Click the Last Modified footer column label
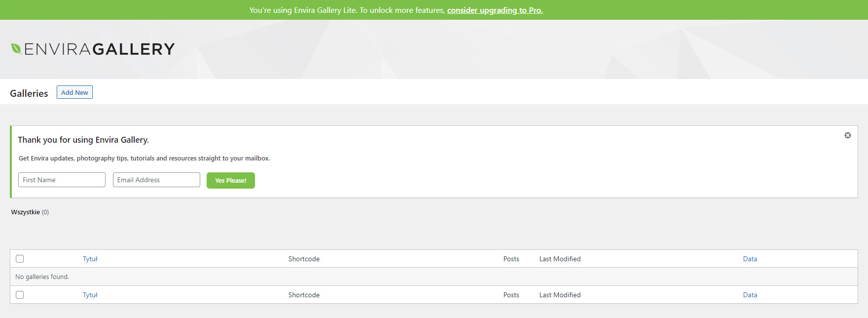 [560, 295]
